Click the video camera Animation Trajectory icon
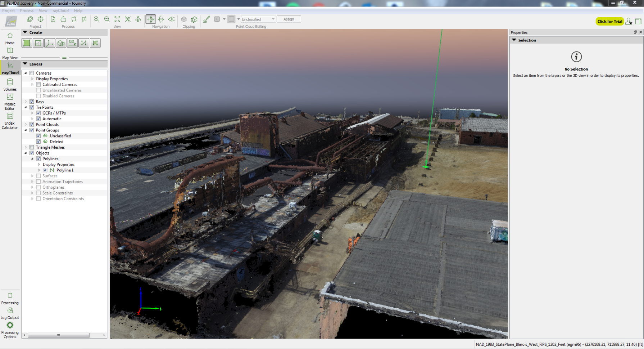644x349 pixels. click(x=72, y=43)
